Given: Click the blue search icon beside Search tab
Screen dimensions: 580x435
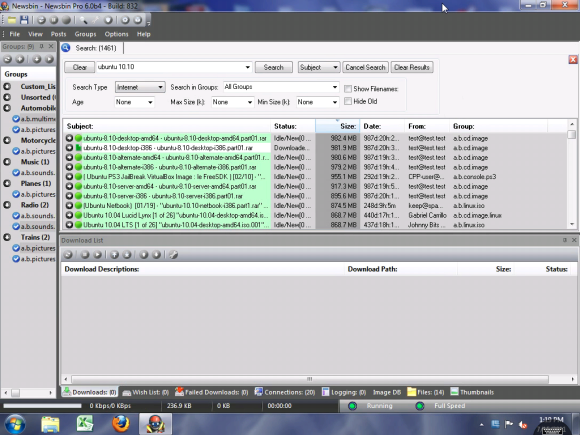Looking at the screenshot, I should 66,48.
